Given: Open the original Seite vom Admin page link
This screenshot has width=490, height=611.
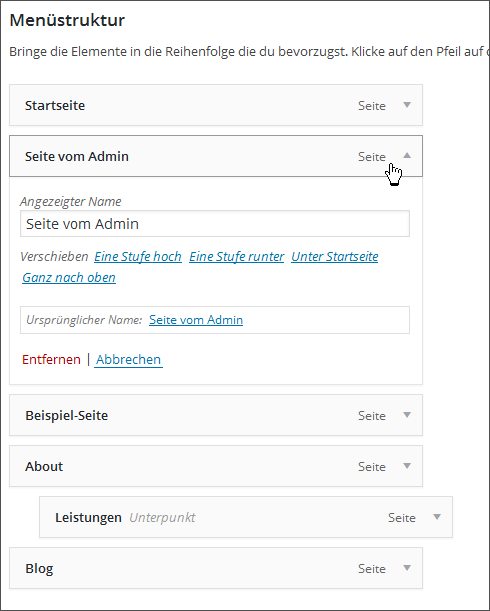Looking at the screenshot, I should click(x=196, y=320).
